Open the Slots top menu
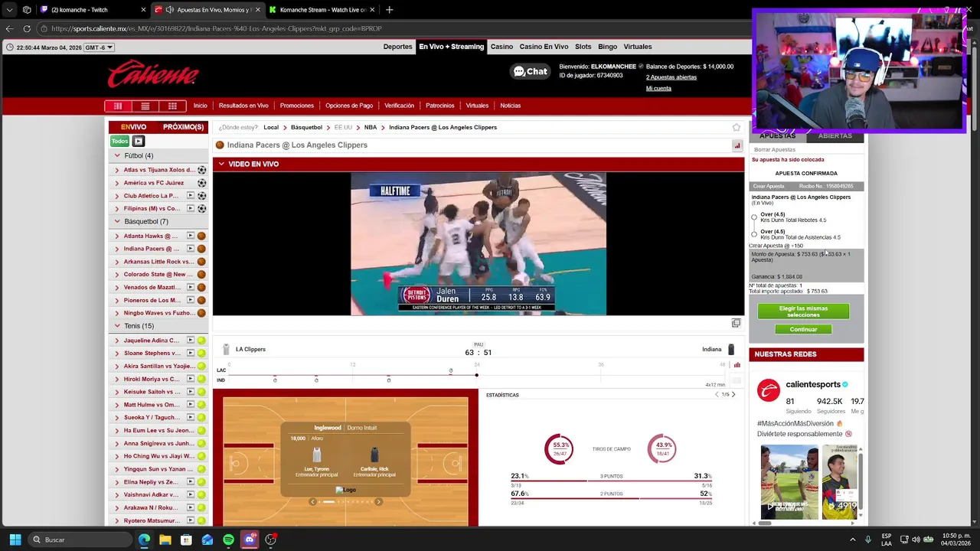The image size is (980, 551). point(583,47)
